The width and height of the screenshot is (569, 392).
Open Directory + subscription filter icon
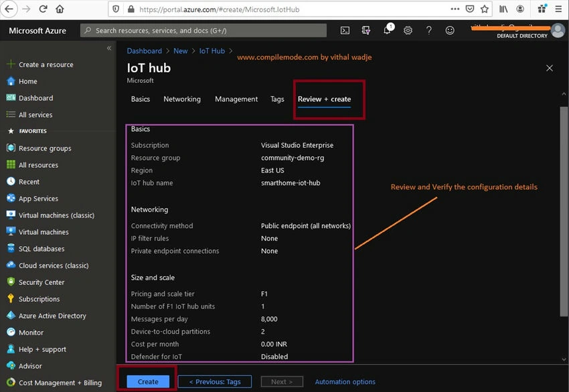pos(366,31)
